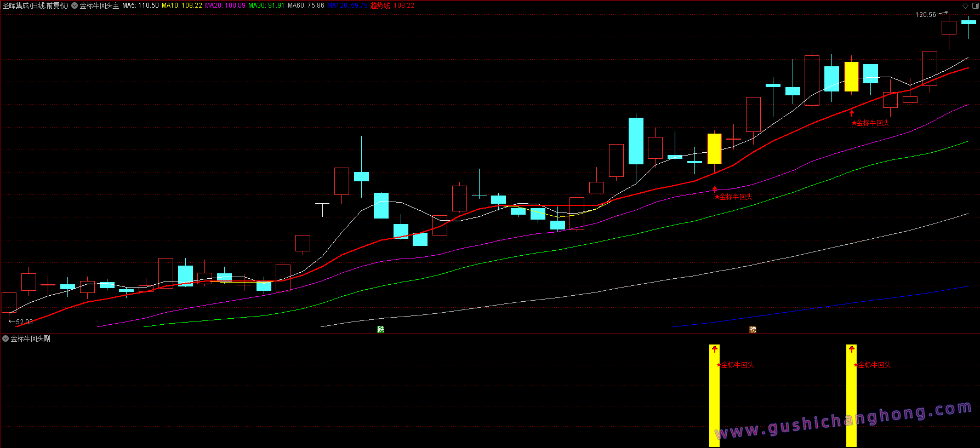
Task: Click the 120.56 high price label
Action: (x=925, y=15)
